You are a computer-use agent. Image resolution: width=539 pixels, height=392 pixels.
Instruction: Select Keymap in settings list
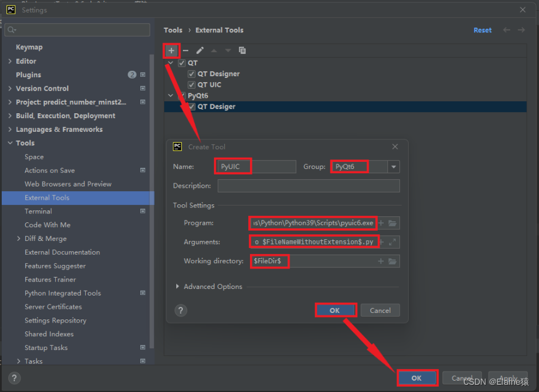[x=29, y=47]
